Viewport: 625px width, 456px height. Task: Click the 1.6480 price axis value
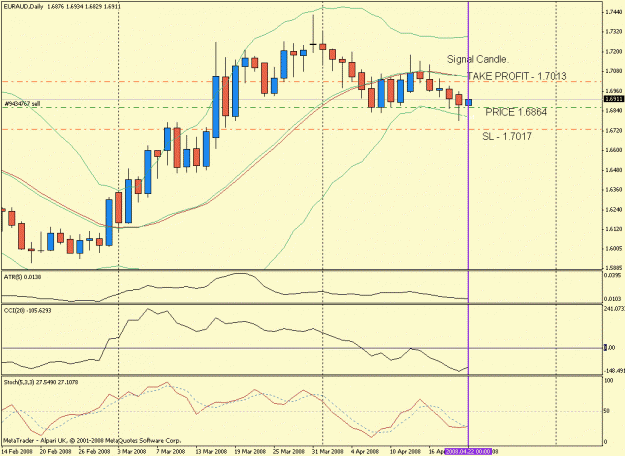tap(613, 170)
